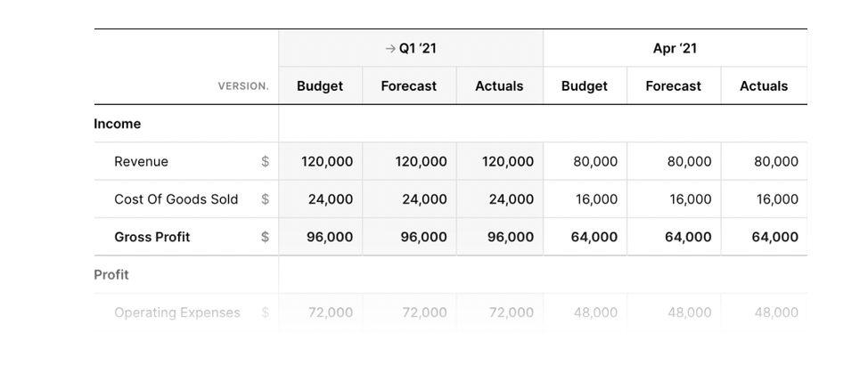Select the Q1 '21 period header
Screen dimensions: 868x365
(411, 48)
